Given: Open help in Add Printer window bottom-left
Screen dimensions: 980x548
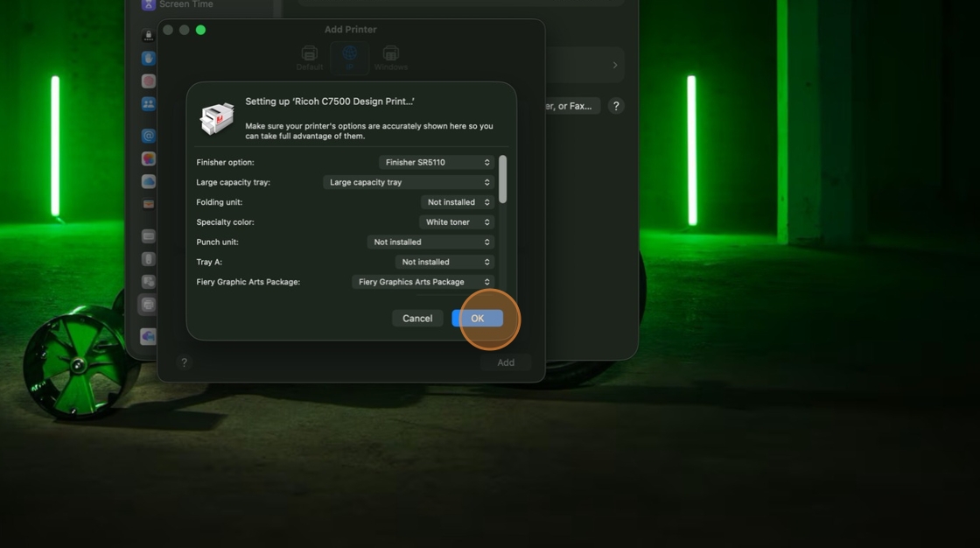Looking at the screenshot, I should pyautogui.click(x=184, y=362).
